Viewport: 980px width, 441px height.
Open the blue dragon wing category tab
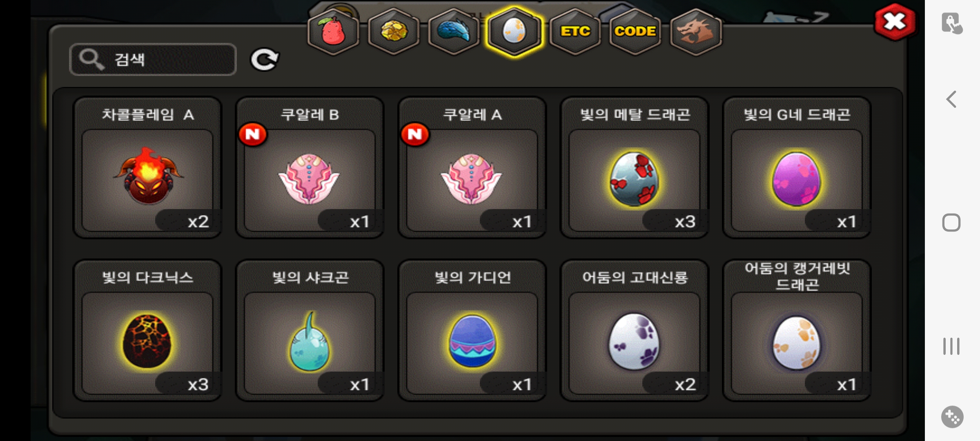tap(454, 32)
